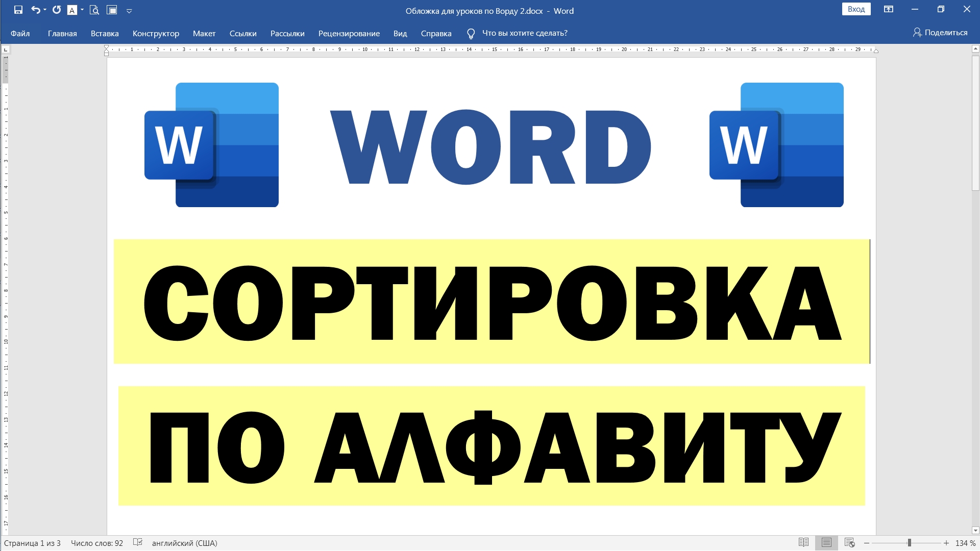Open the undo history dropdown arrow
980x551 pixels.
[45, 10]
